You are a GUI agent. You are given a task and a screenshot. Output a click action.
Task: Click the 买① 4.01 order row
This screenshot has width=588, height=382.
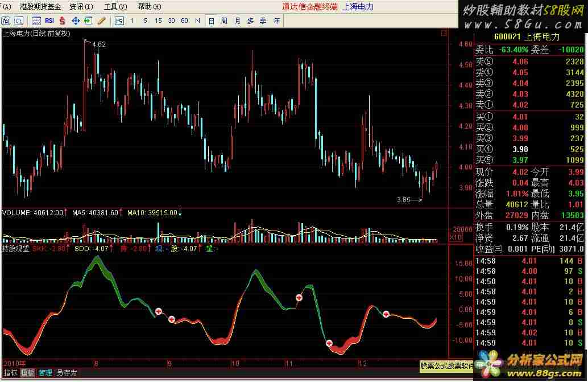529,117
